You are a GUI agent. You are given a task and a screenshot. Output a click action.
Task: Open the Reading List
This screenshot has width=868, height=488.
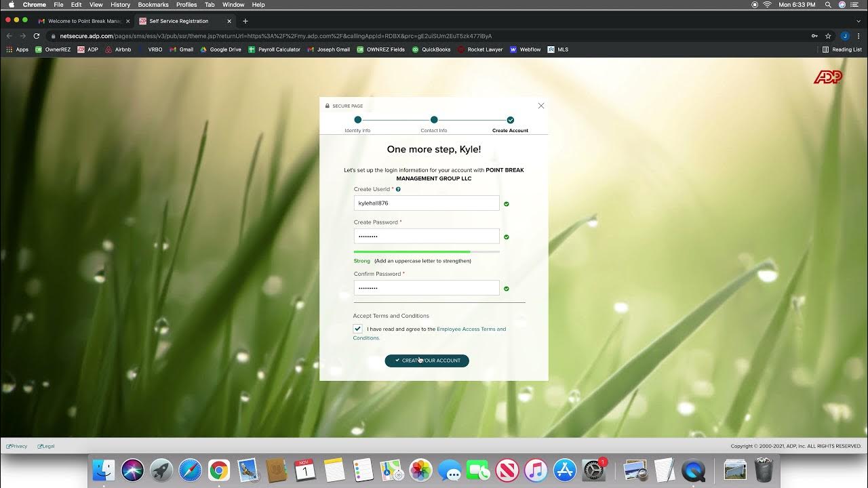pyautogui.click(x=842, y=49)
